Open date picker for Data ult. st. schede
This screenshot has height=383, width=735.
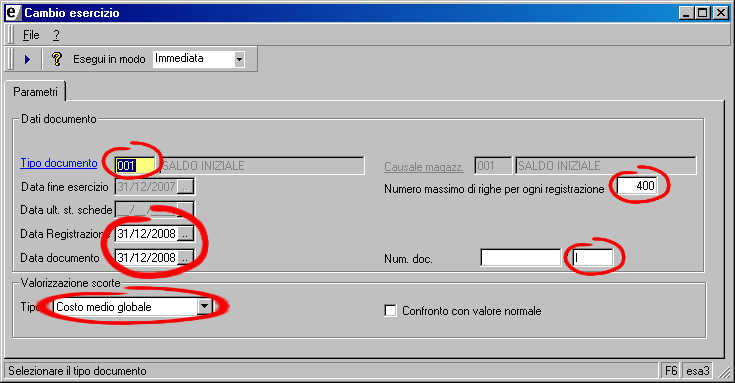186,209
